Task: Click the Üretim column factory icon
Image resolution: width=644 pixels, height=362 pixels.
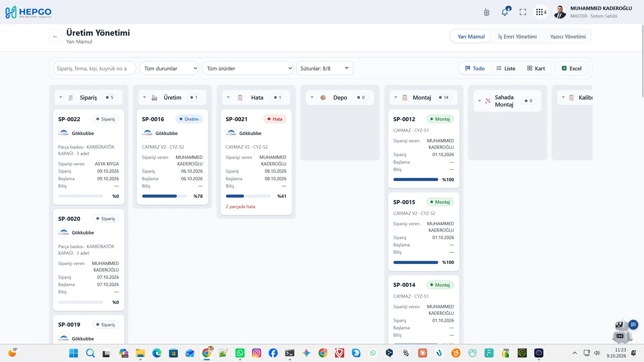Action: click(154, 97)
